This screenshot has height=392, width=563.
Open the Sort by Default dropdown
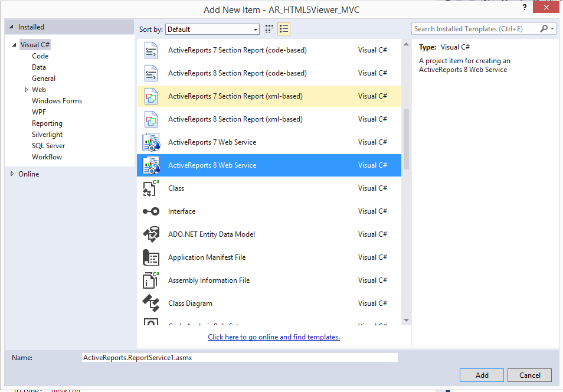click(x=212, y=30)
